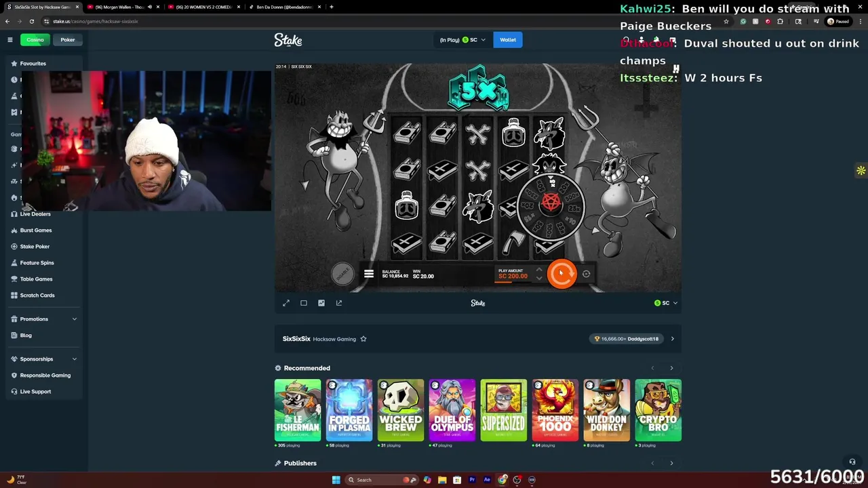Viewport: 868px width, 488px height.
Task: Open the slot game hamburger menu
Action: pyautogui.click(x=369, y=274)
